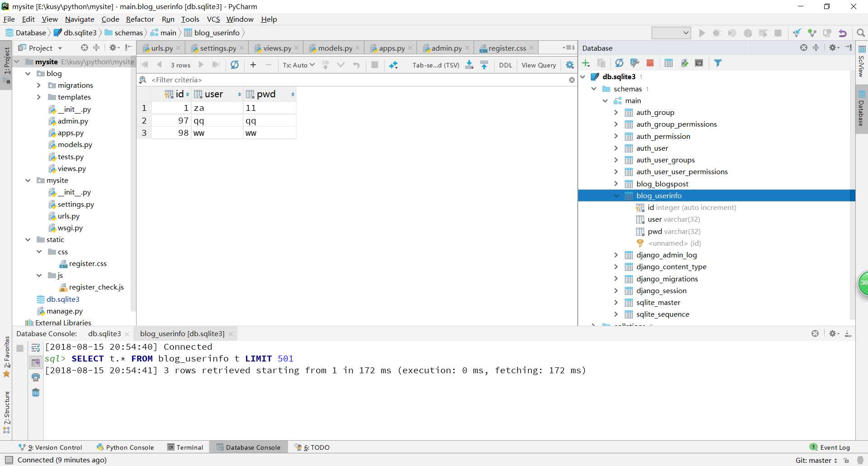Click the stop square in the console gutter
868x466 pixels.
click(20, 348)
